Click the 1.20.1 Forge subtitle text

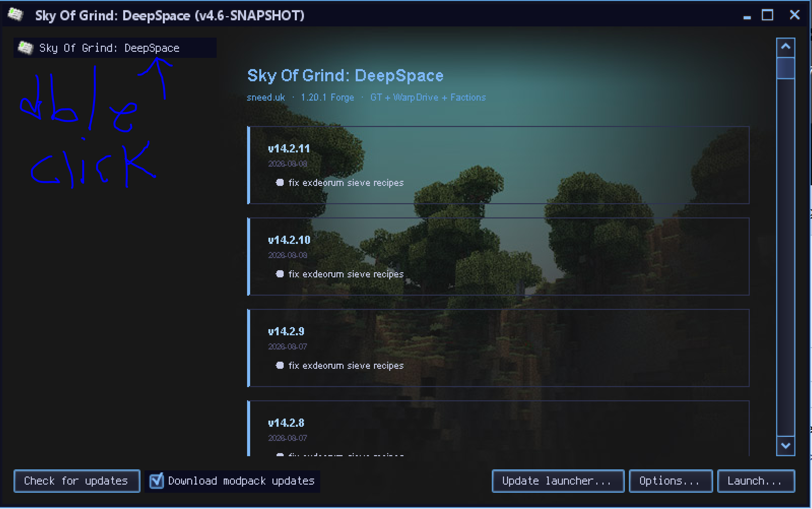click(327, 98)
